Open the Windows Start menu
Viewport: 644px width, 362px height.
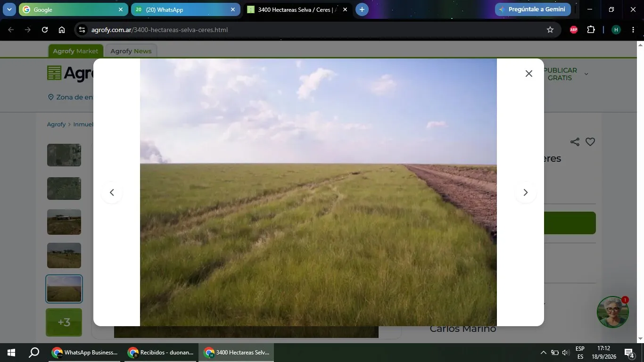click(11, 353)
